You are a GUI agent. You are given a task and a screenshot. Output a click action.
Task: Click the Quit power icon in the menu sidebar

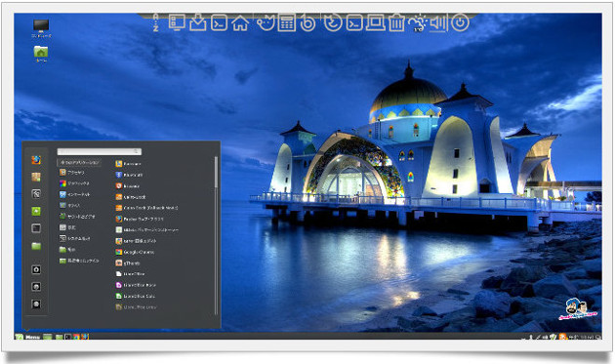[36, 304]
